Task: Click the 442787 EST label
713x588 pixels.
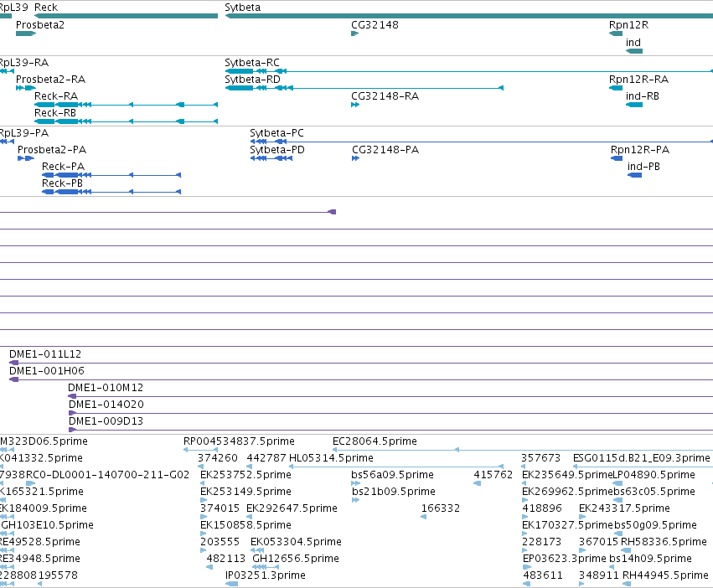Action: [x=266, y=458]
